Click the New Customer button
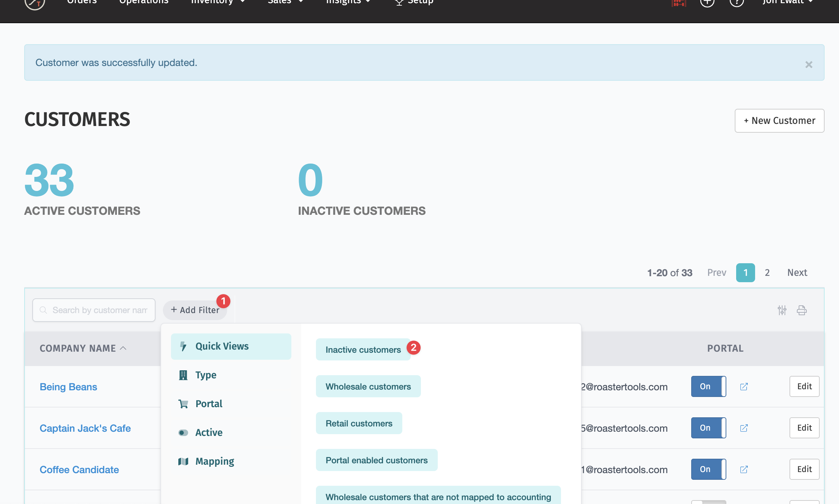This screenshot has height=504, width=839. tap(779, 121)
